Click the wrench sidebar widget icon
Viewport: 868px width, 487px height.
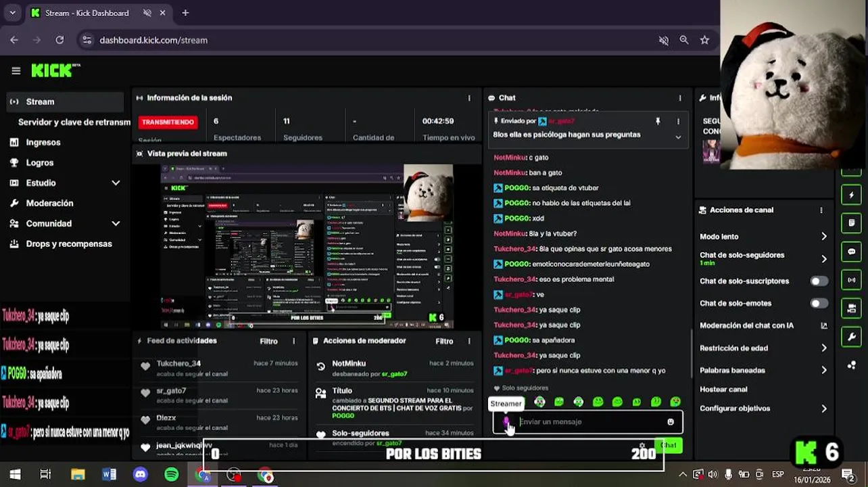pos(852,337)
